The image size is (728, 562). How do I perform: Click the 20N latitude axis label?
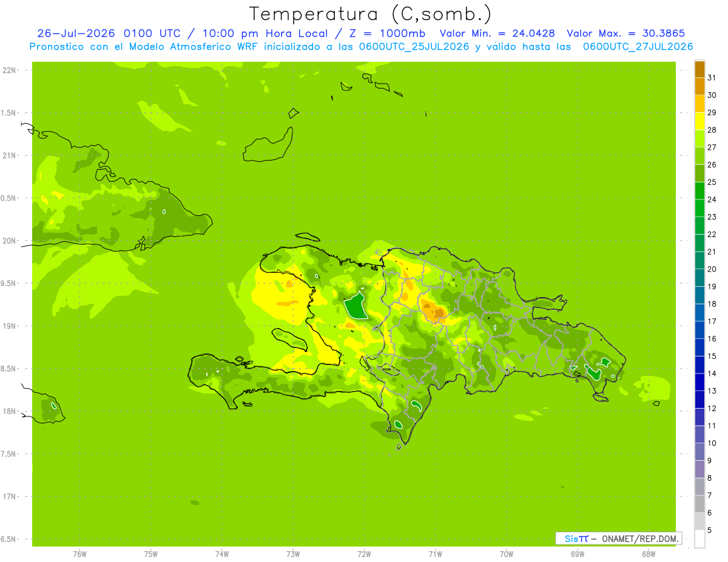(10, 241)
